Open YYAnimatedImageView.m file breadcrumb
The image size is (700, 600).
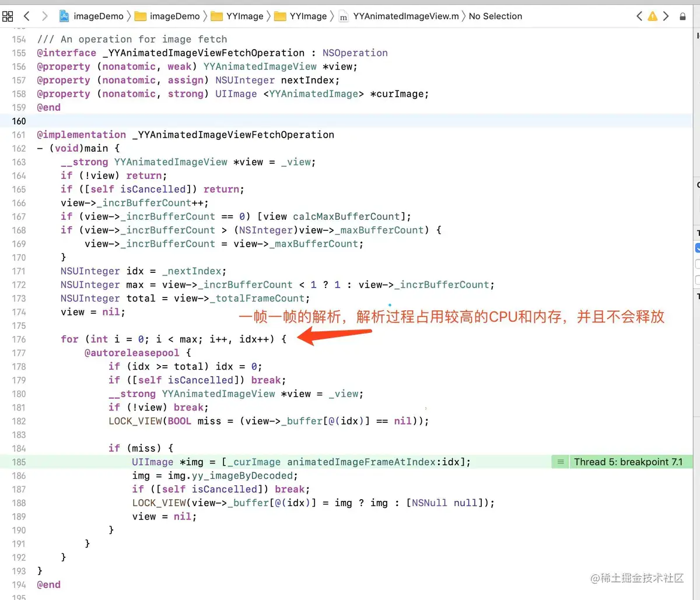399,16
